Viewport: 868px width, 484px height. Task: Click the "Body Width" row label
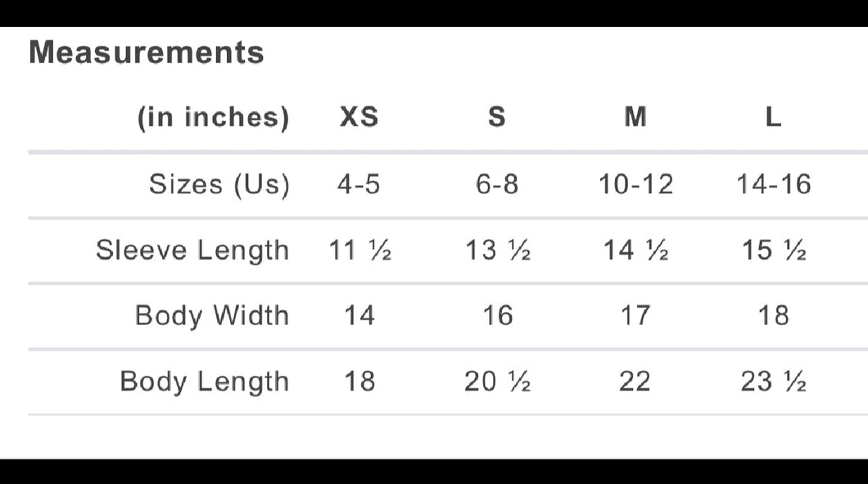click(x=212, y=315)
